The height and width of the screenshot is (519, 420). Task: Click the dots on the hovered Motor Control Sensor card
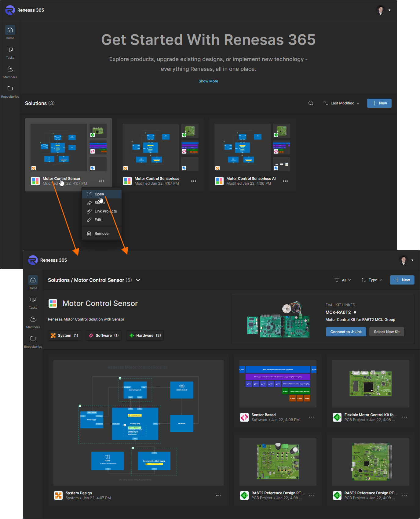(102, 181)
